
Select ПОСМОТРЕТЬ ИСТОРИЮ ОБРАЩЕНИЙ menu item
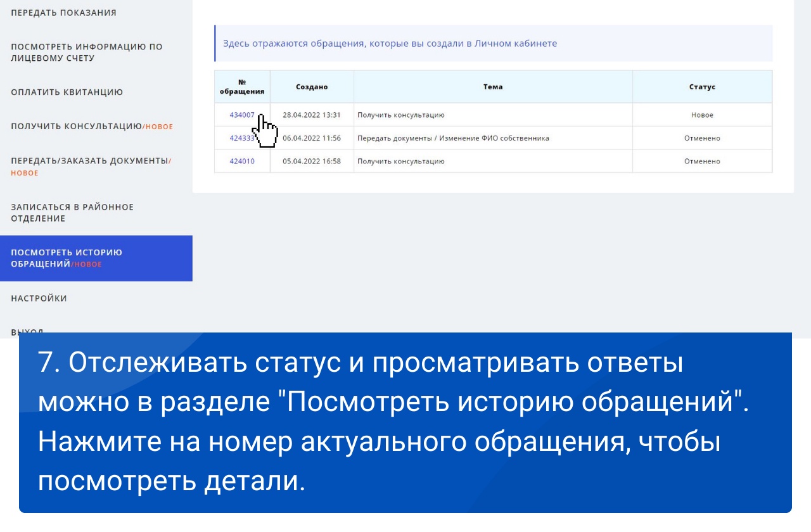[x=96, y=258]
